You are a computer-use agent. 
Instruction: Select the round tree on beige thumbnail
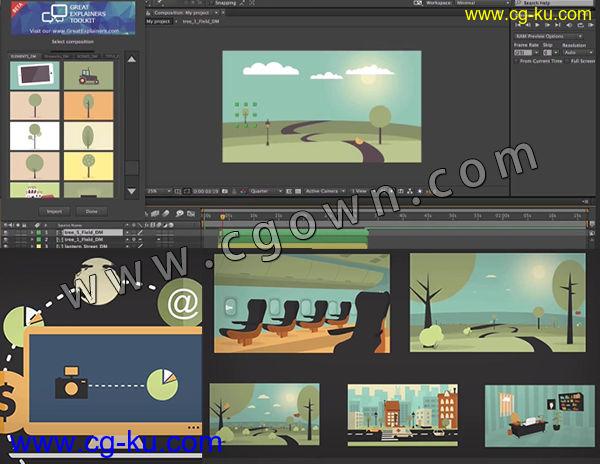click(x=35, y=106)
